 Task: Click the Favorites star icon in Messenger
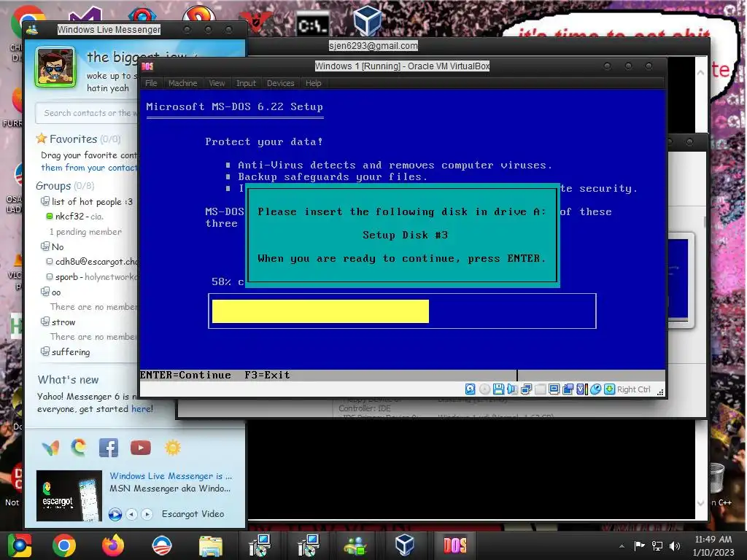click(42, 139)
